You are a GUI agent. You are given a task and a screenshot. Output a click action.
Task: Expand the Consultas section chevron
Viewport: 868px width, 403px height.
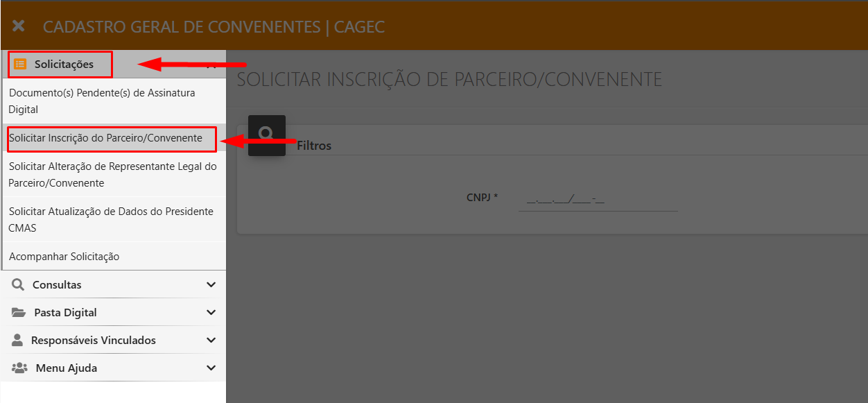tap(211, 284)
